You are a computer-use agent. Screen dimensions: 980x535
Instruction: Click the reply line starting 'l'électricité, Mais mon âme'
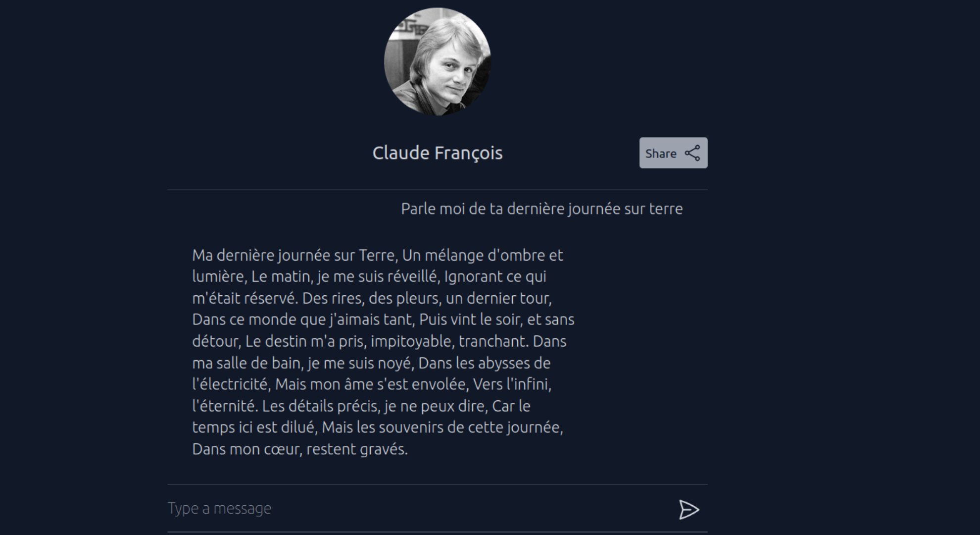pos(372,384)
